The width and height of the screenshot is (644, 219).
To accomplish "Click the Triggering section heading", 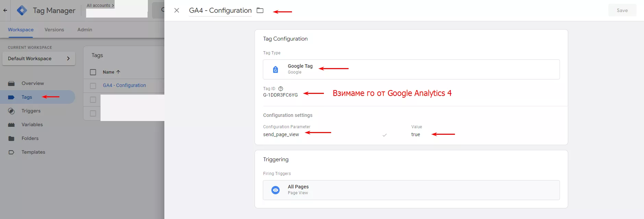I will (276, 160).
